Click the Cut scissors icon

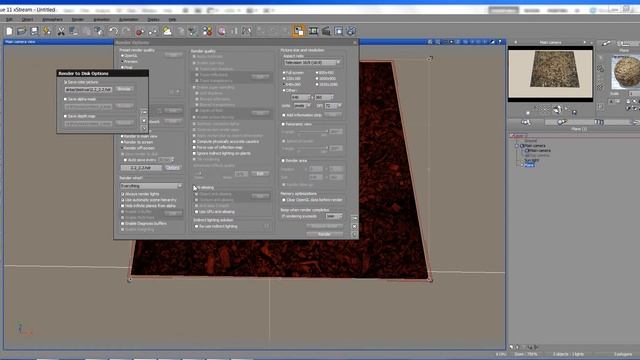click(61, 31)
